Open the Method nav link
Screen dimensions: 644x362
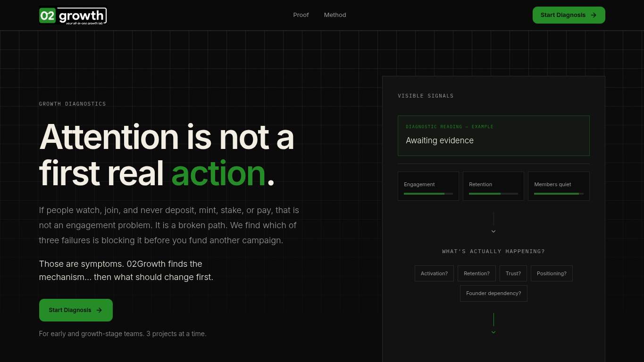coord(335,15)
